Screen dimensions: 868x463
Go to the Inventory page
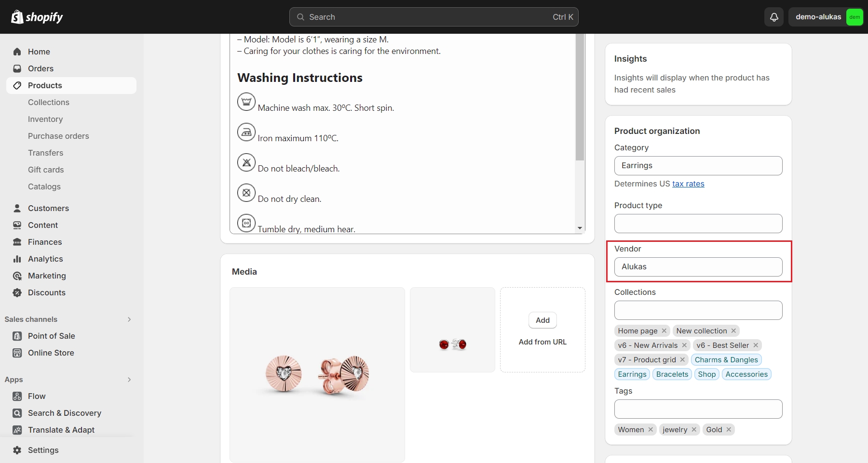pyautogui.click(x=45, y=119)
